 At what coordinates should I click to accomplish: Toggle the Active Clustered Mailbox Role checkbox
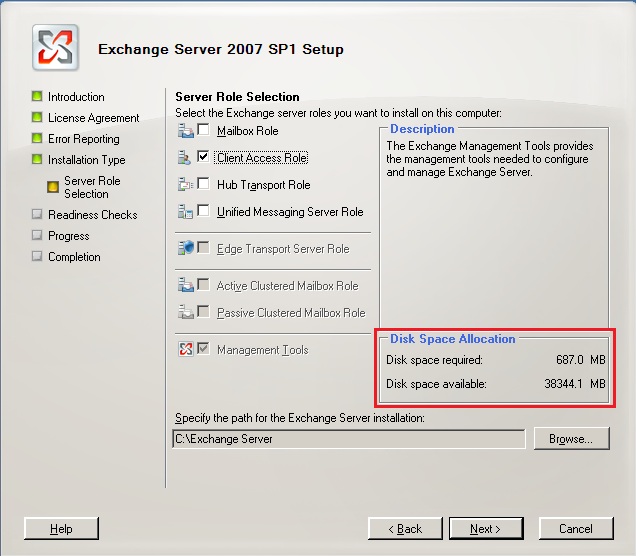(x=203, y=284)
